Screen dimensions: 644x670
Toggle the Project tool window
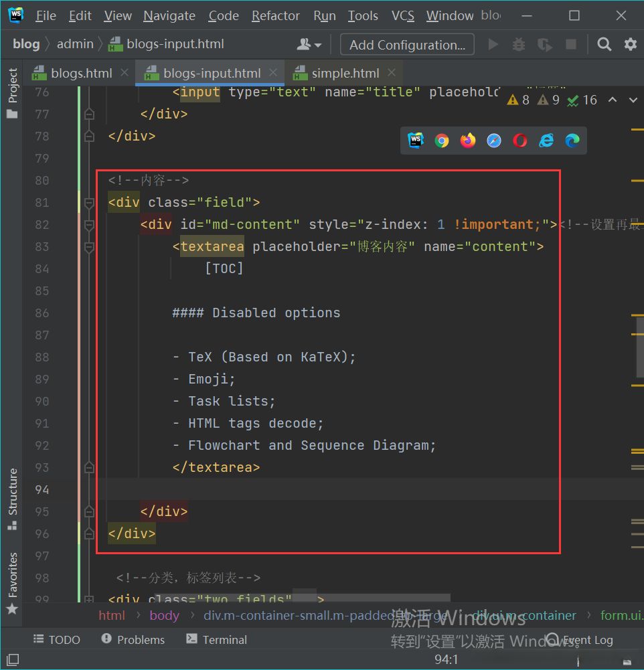pos(12,92)
